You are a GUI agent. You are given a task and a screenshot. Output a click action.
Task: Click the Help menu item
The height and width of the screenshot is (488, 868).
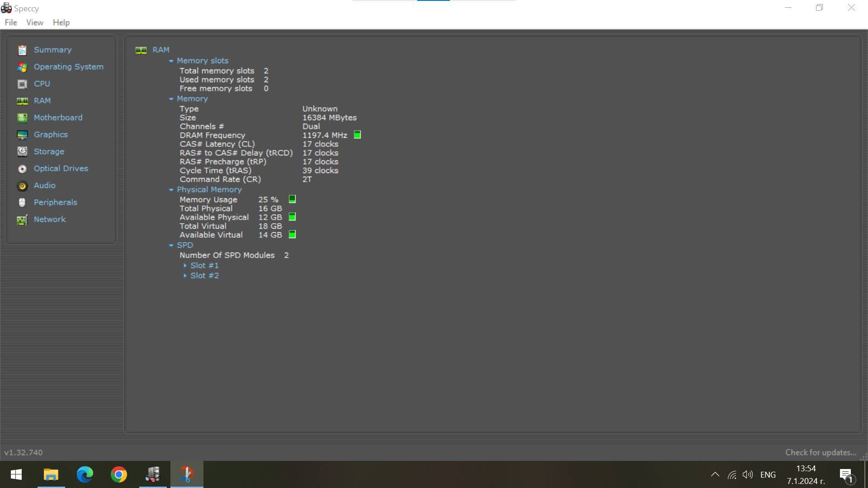[x=60, y=22]
